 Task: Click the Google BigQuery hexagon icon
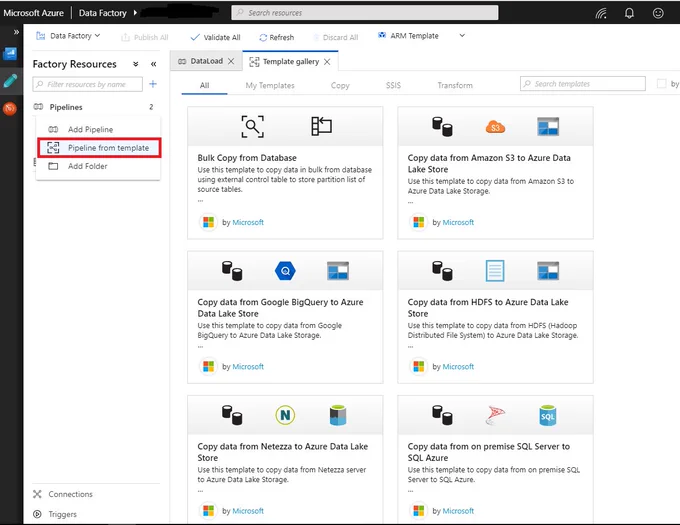tap(285, 271)
